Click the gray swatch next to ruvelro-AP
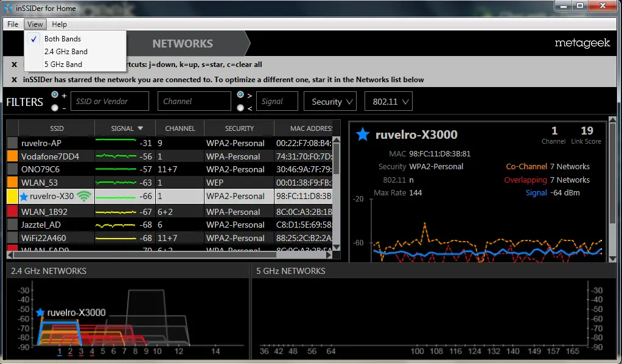The image size is (622, 364). point(13,143)
